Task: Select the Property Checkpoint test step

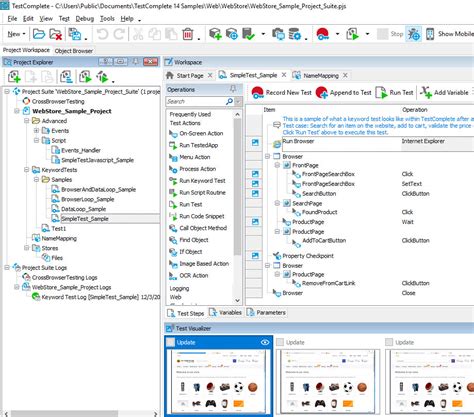Action: pyautogui.click(x=303, y=256)
